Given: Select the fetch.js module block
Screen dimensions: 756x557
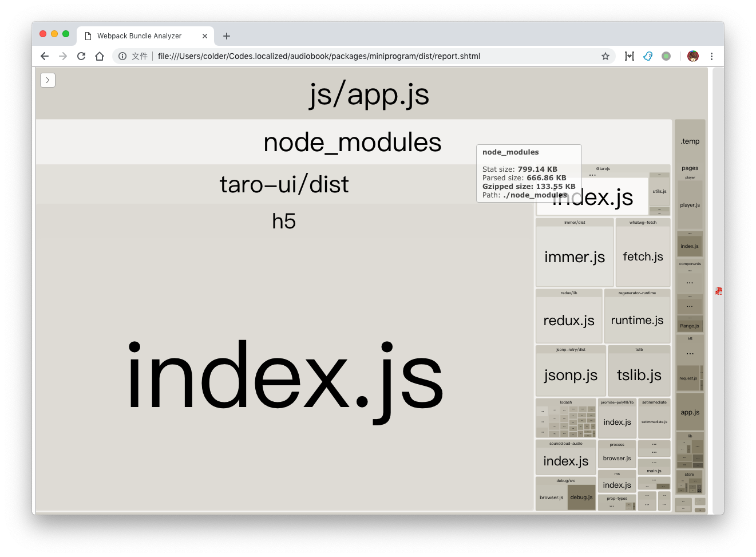Looking at the screenshot, I should tap(643, 256).
